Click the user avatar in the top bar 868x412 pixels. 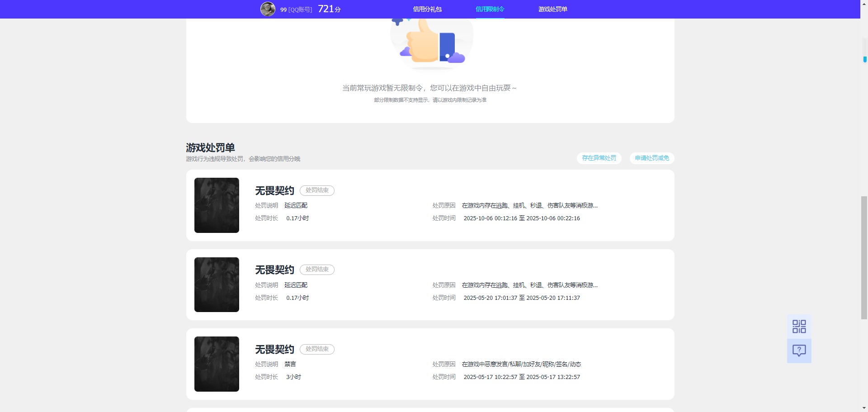268,9
